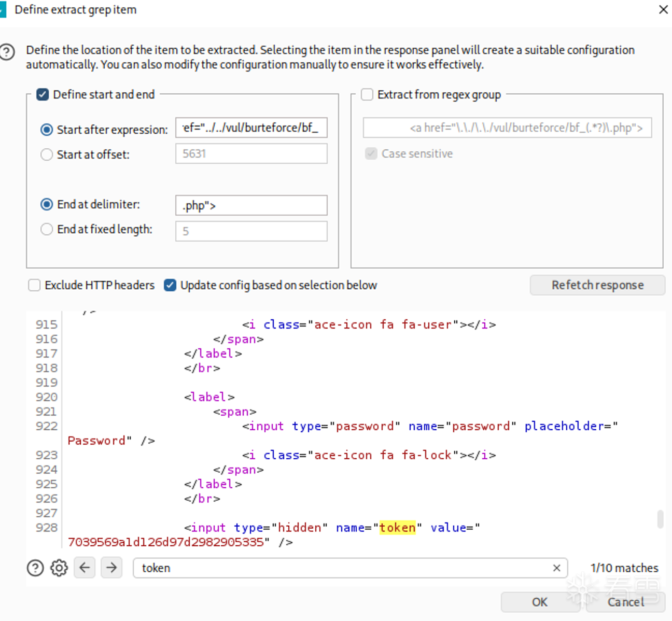
Task: Uncheck Define start and end
Action: click(x=43, y=94)
